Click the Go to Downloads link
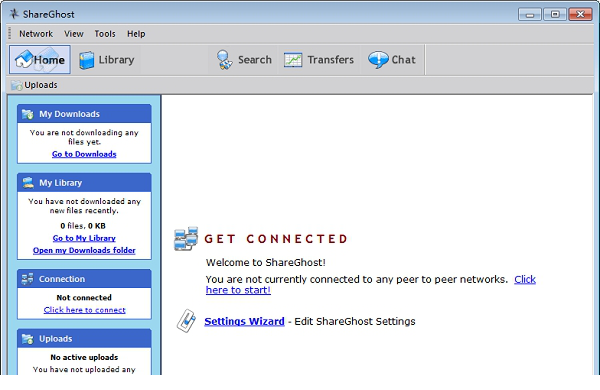The image size is (600, 390). tap(84, 154)
